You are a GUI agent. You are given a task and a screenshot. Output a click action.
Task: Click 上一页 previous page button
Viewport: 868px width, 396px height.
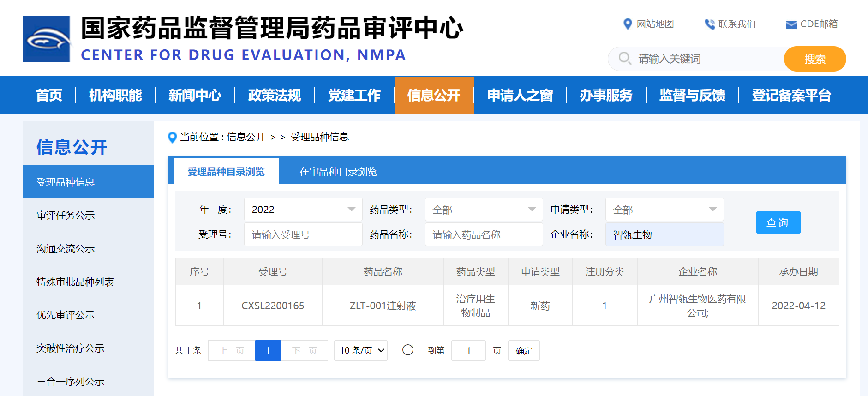click(x=232, y=351)
